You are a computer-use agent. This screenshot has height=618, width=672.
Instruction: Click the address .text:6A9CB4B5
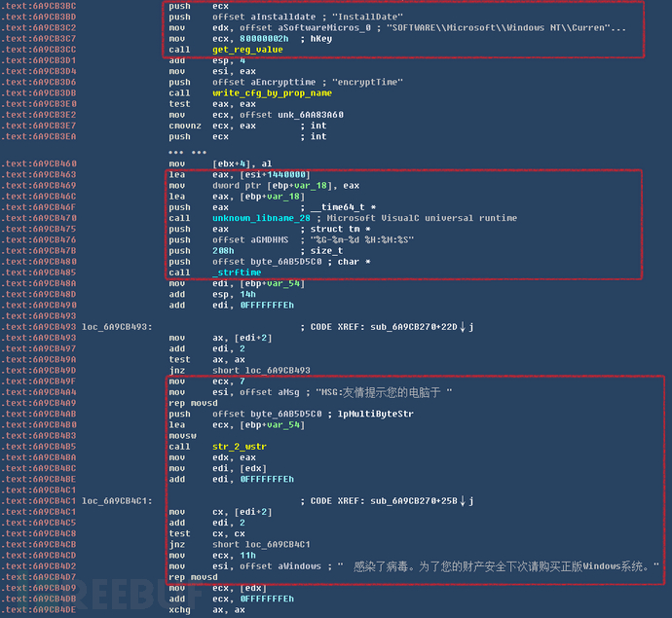pos(38,447)
